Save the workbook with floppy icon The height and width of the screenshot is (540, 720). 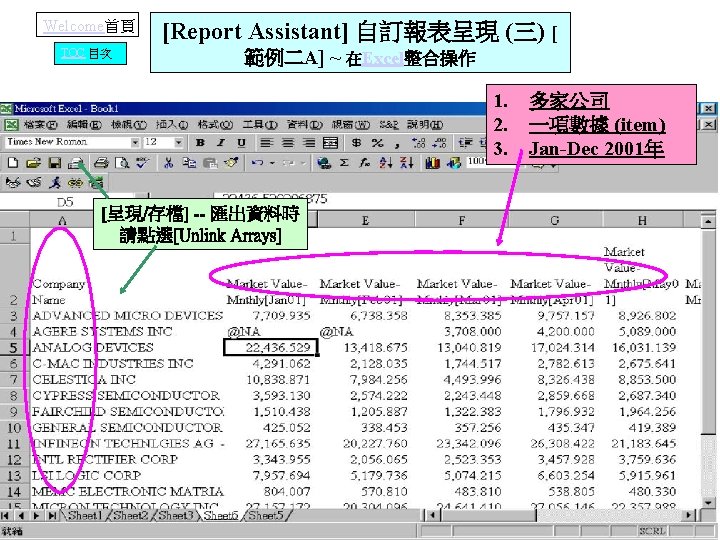(55, 163)
